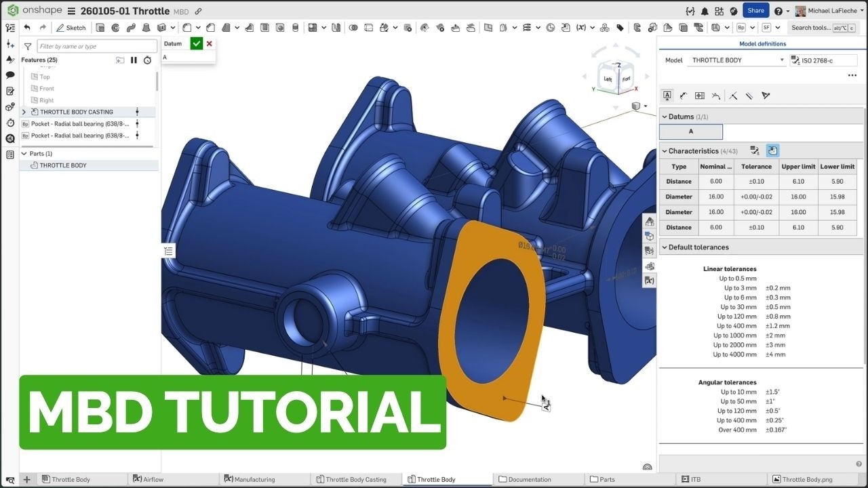Start a new Sketch
Viewport: 868px width, 488px height.
71,28
